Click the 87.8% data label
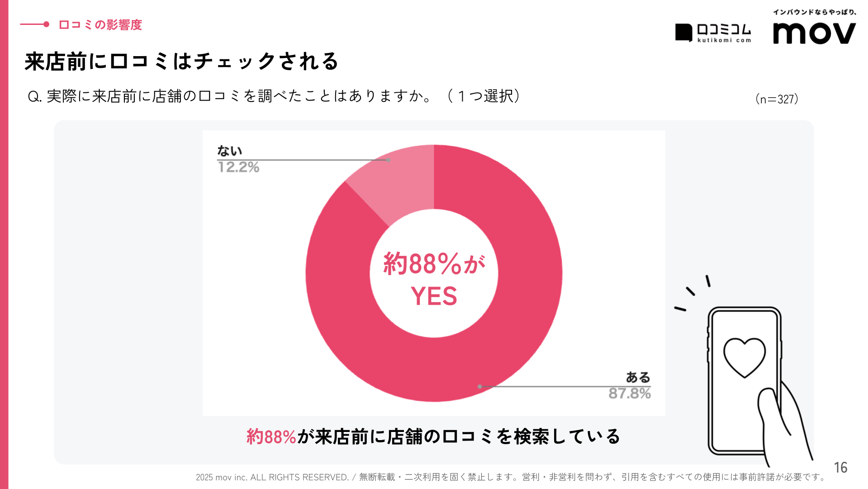The width and height of the screenshot is (868, 489). tap(629, 393)
